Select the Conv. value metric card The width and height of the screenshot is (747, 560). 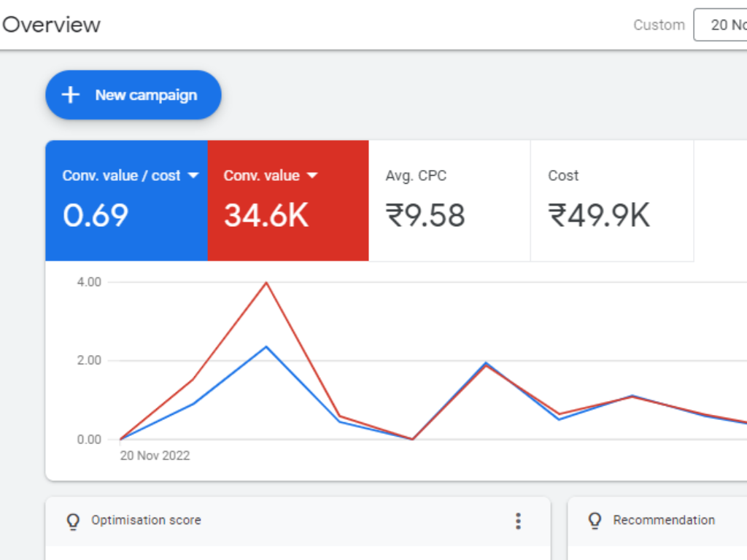point(288,201)
